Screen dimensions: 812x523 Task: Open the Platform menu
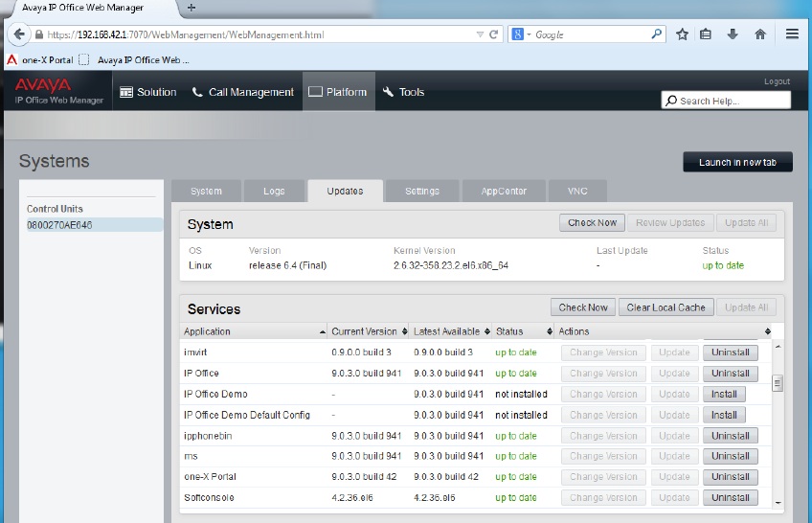pos(338,92)
